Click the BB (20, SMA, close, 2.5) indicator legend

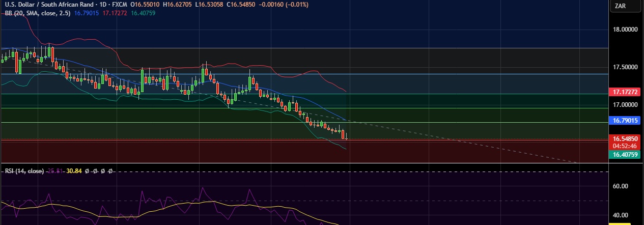37,13
